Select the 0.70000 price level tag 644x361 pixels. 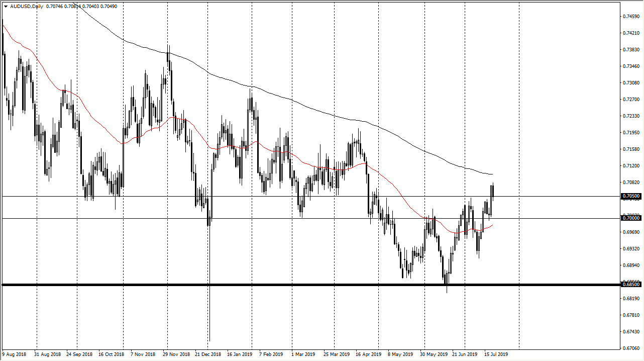coord(631,218)
